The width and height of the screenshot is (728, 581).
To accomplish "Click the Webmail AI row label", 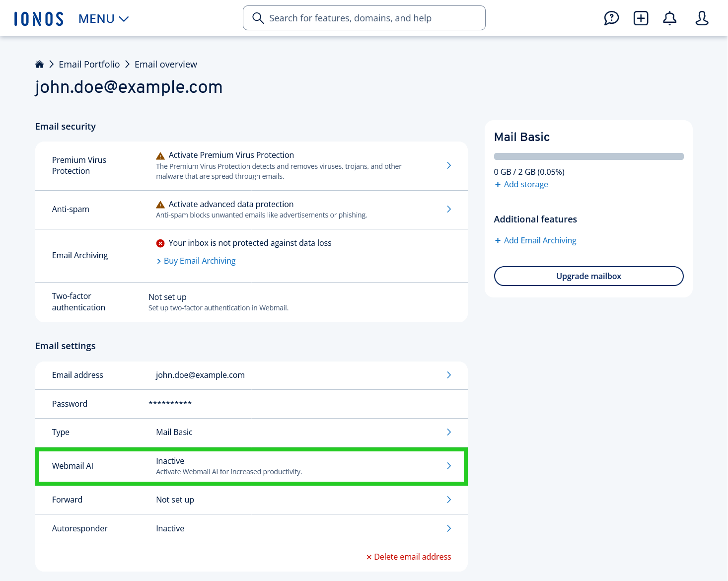I will pyautogui.click(x=73, y=466).
